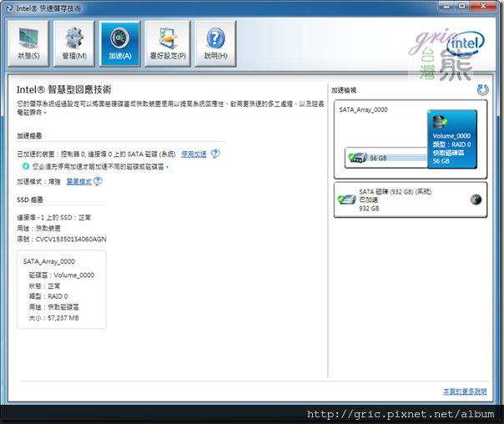
Task: Click the accelerated gauge icon on SATA disk
Action: click(476, 199)
